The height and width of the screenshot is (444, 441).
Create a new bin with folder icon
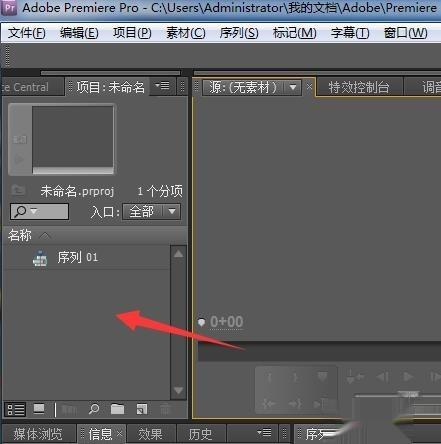(x=117, y=409)
